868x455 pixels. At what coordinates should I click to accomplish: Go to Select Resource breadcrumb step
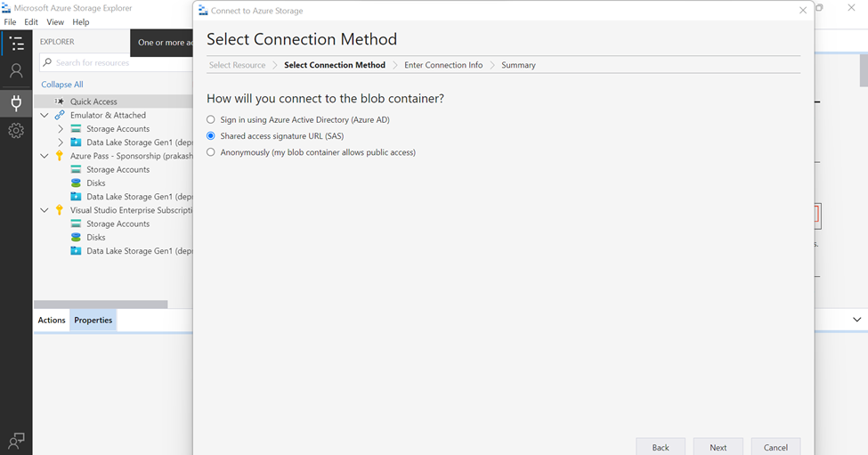[x=237, y=65]
